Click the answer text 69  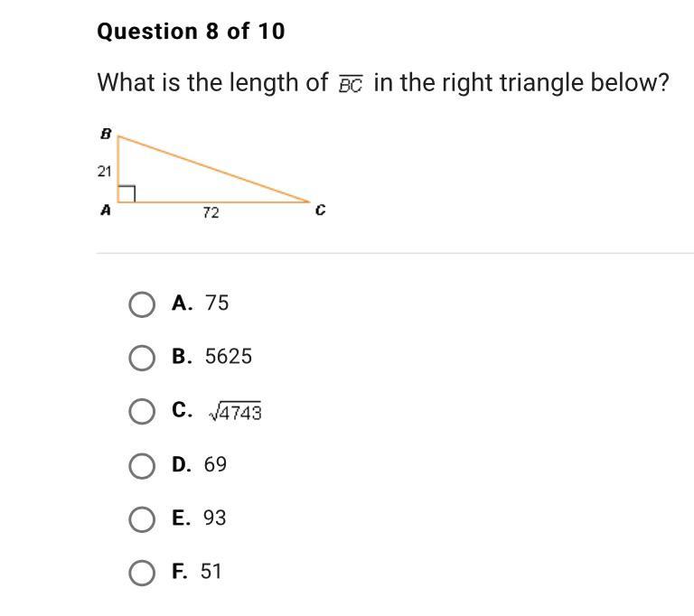tap(215, 464)
